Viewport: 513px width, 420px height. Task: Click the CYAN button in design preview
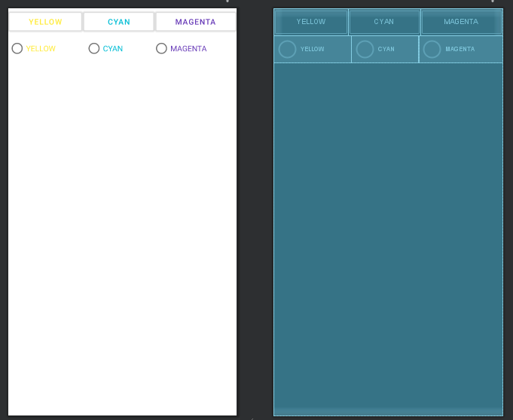point(119,22)
